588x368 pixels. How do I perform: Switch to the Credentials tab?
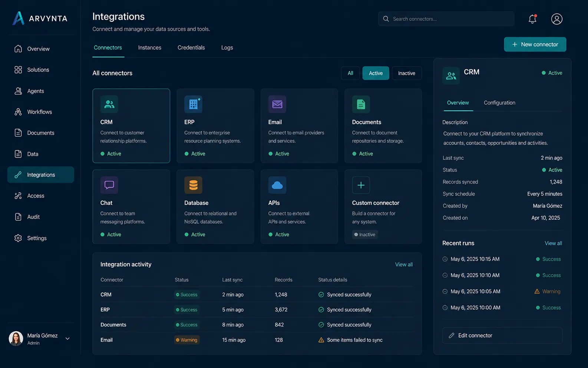pyautogui.click(x=191, y=47)
